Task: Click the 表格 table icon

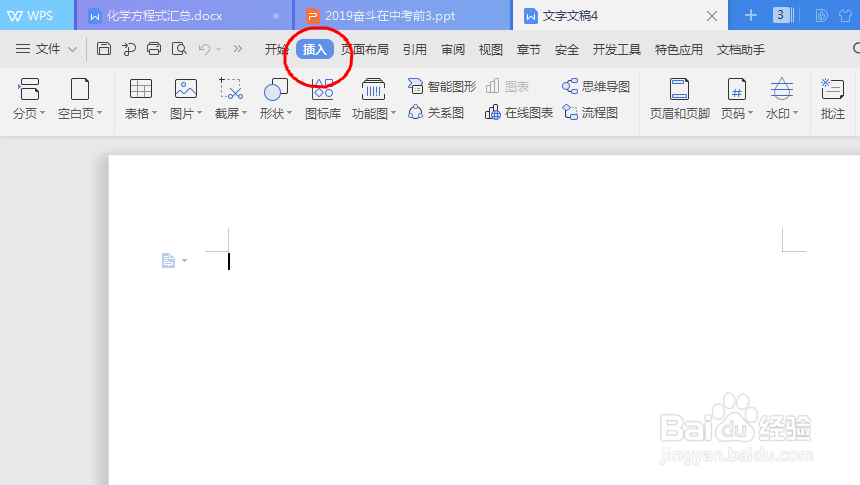Action: click(140, 89)
